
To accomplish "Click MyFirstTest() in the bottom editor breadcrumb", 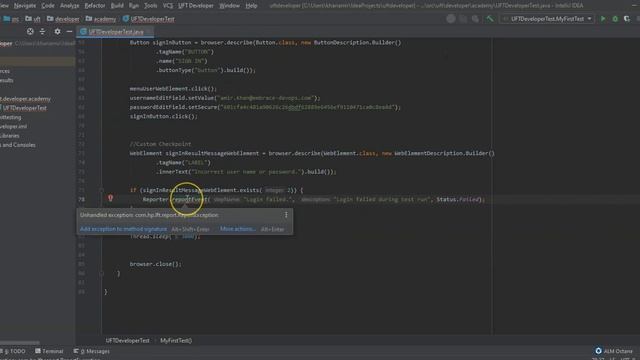I will [x=176, y=340].
